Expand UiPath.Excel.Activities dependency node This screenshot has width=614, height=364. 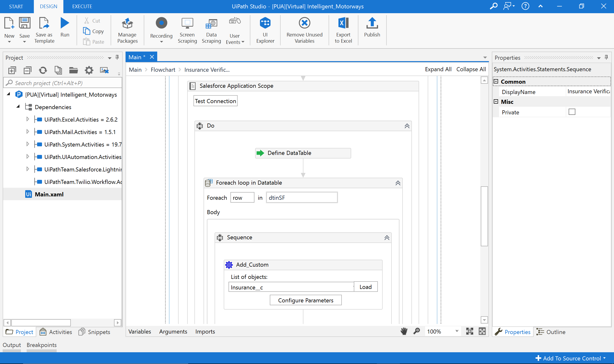(x=28, y=119)
